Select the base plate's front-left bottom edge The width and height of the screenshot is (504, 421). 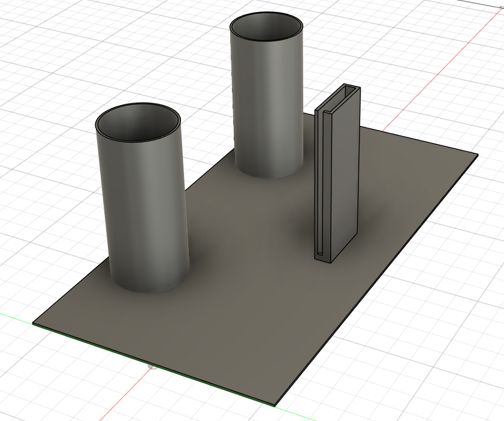(150, 364)
